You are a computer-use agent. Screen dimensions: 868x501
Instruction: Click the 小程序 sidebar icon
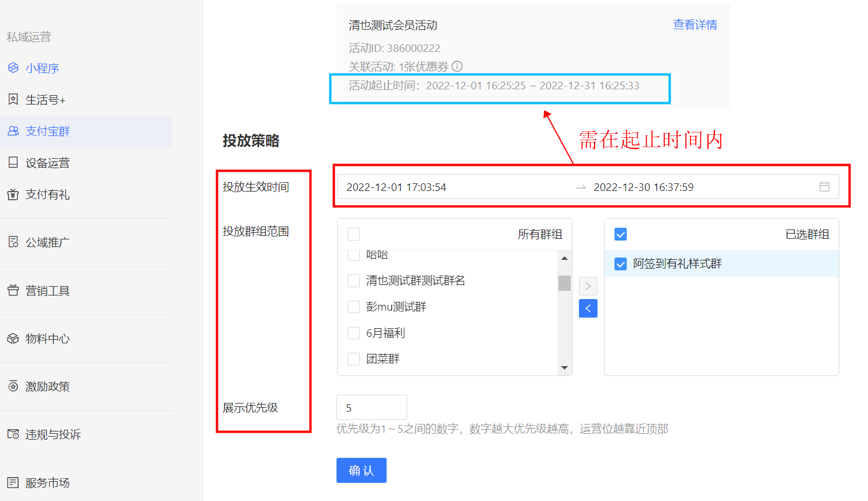[x=13, y=68]
